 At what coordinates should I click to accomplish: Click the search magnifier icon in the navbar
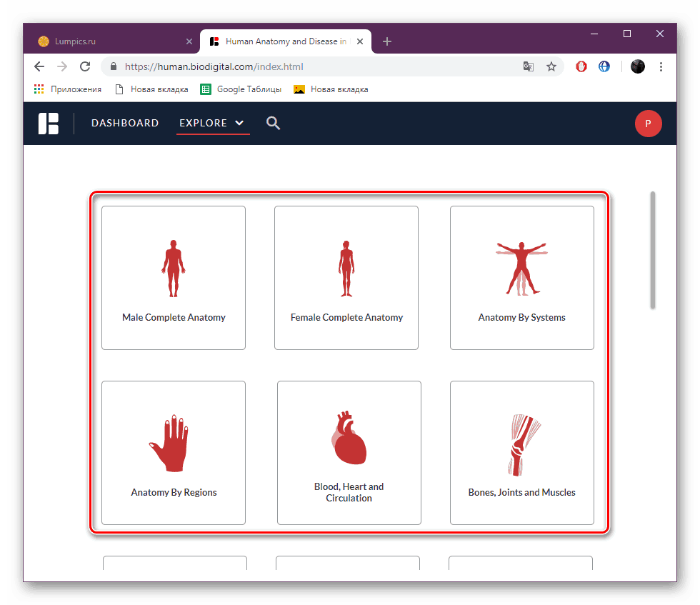click(x=273, y=123)
